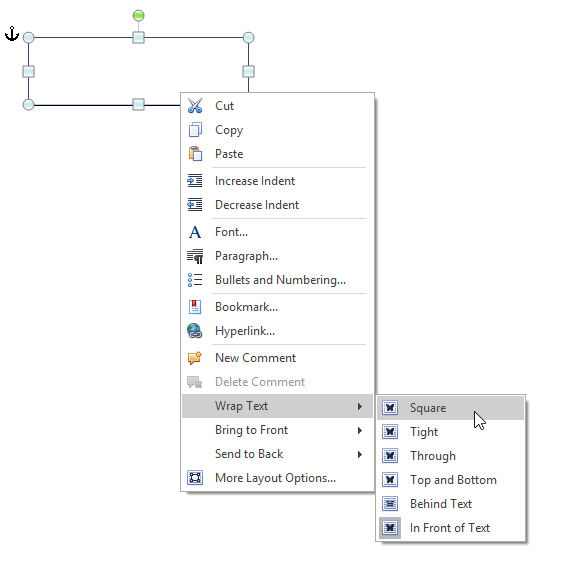Click the Decrease Indent icon
Screen dimensions: 562x574
[x=195, y=205]
